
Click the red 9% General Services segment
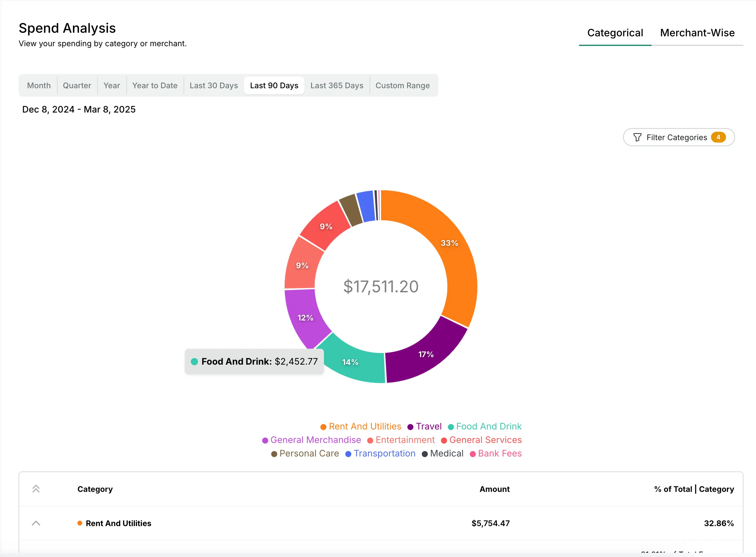325,226
